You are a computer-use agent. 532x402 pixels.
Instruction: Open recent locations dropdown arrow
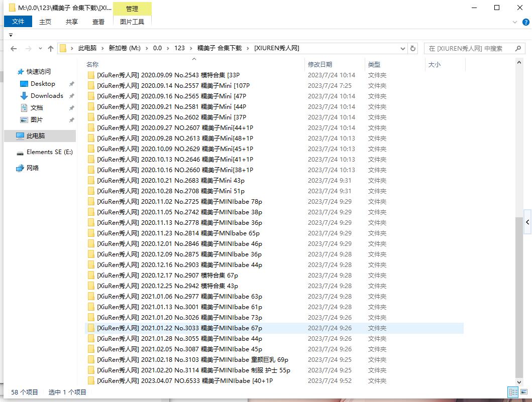tap(40, 49)
